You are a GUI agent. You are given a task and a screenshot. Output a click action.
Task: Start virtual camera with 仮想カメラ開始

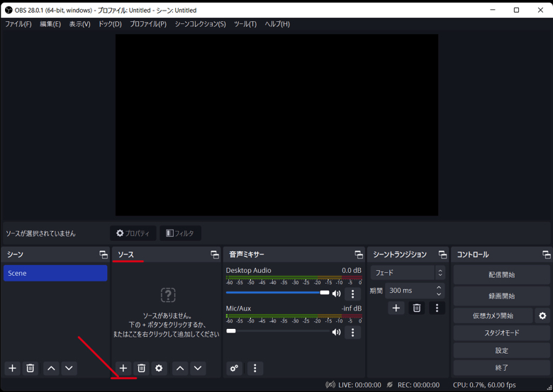(493, 315)
